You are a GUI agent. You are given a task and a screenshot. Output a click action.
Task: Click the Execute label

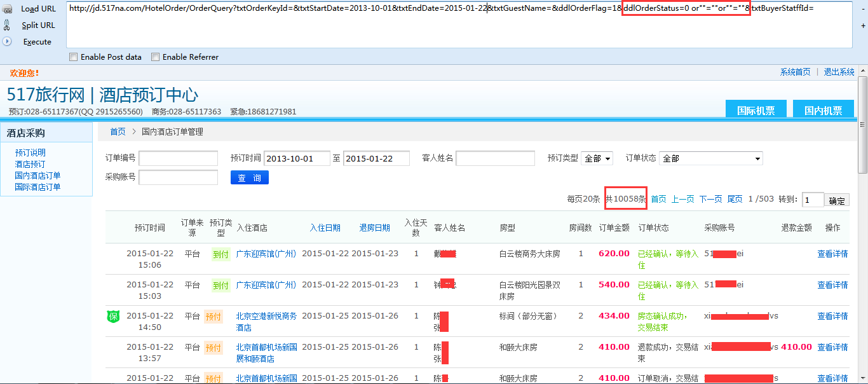pos(37,41)
